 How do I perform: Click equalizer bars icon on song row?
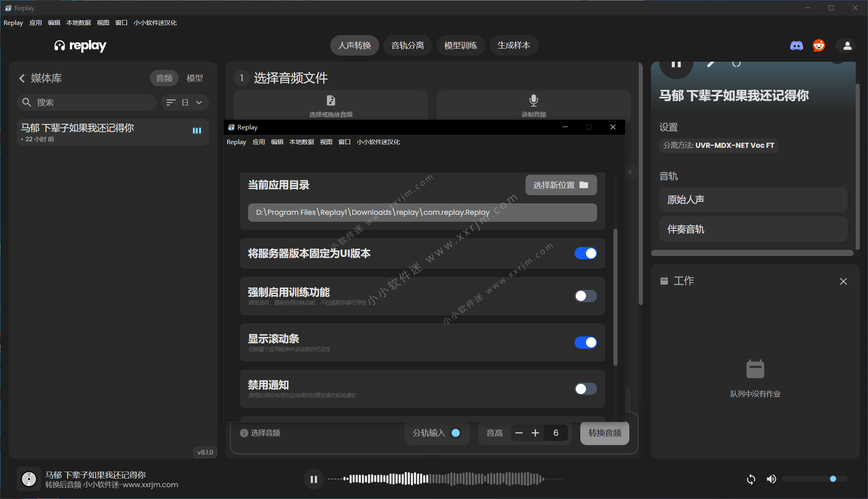[x=197, y=131]
